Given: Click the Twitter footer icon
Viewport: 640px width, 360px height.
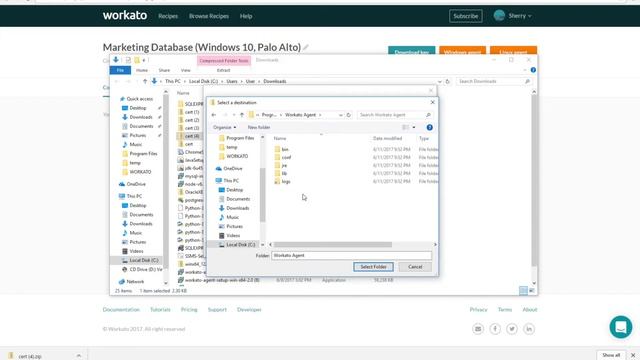Looking at the screenshot, I should 512,329.
